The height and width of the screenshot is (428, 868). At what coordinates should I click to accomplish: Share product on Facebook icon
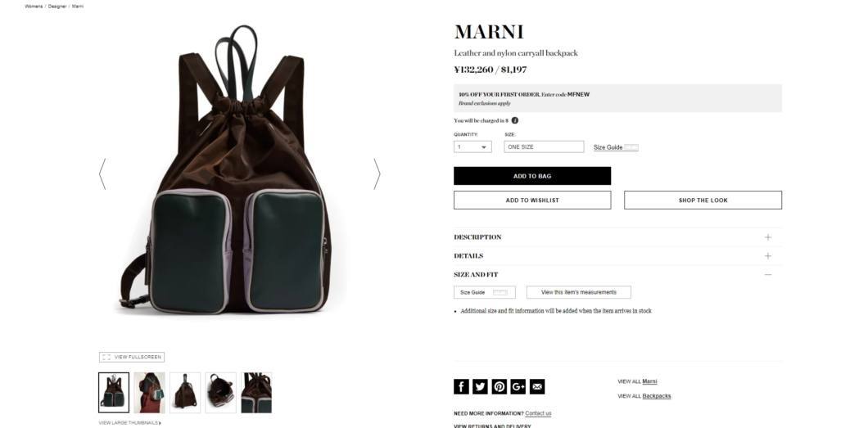tap(461, 386)
